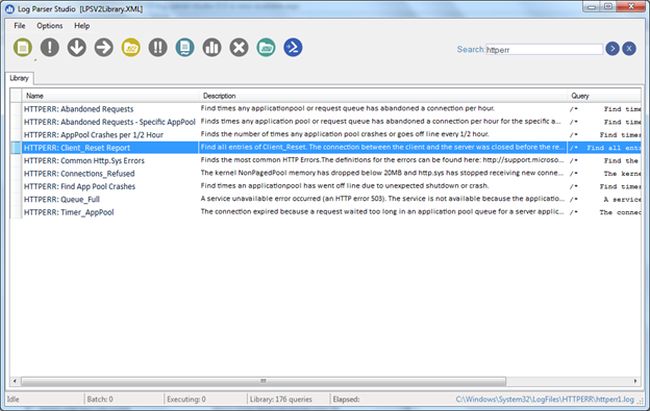Switch to the Library tab
650x411 pixels.
tap(19, 78)
